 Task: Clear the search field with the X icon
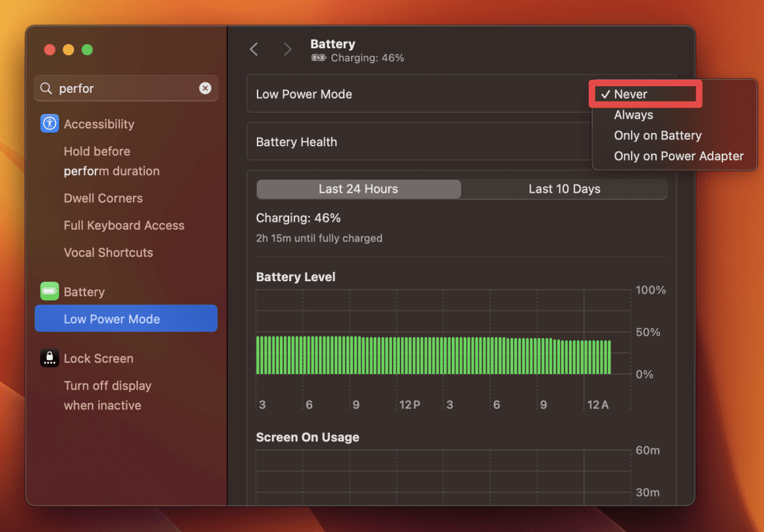tap(205, 88)
